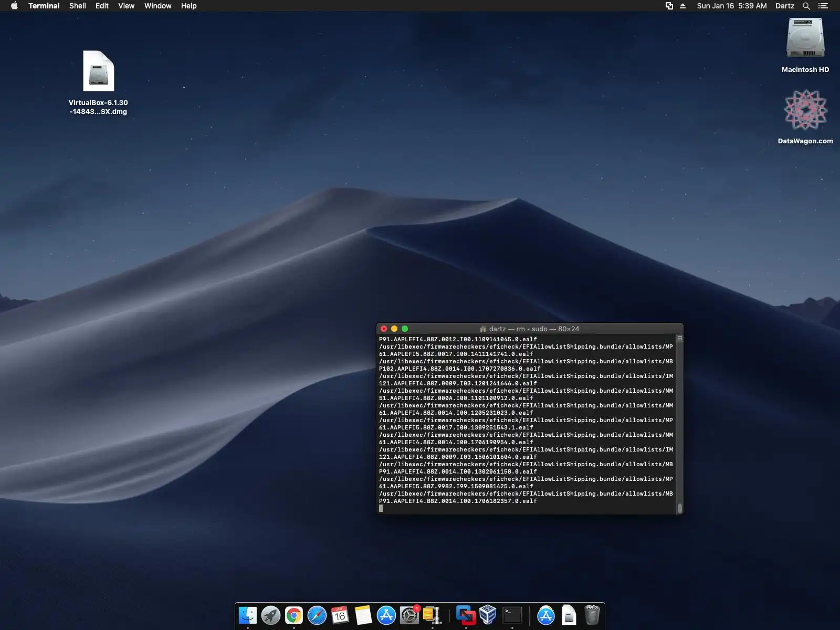Select the Macintosh HD desktop drive
The height and width of the screenshot is (630, 840).
(x=805, y=46)
